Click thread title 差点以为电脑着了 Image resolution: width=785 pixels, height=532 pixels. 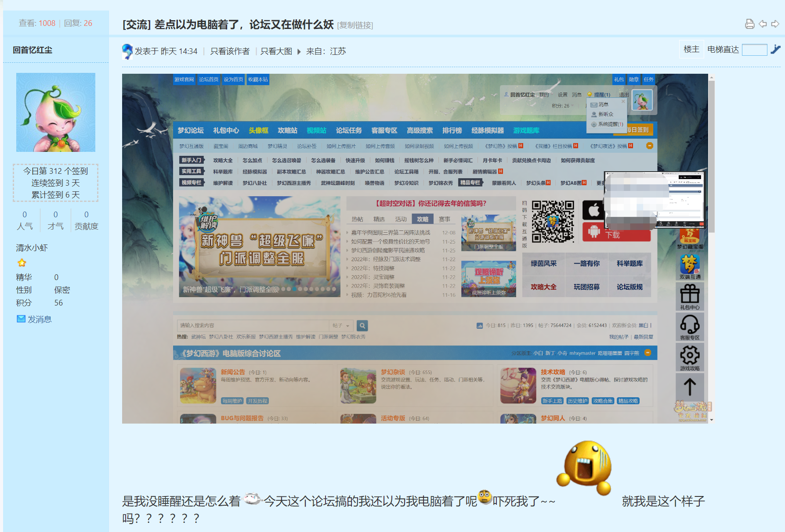(244, 25)
